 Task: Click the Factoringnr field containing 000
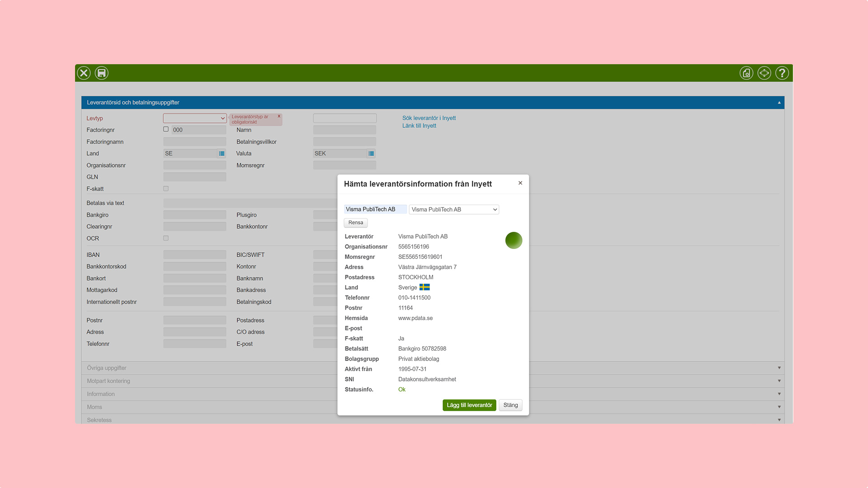[x=198, y=130]
